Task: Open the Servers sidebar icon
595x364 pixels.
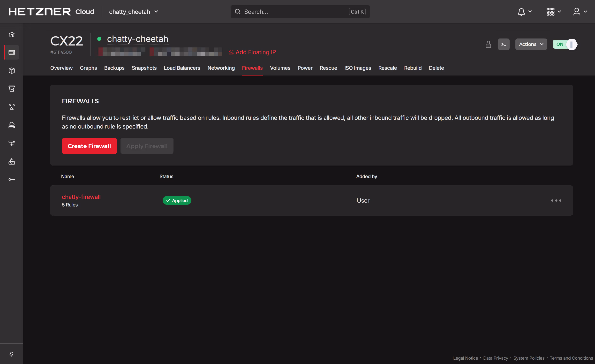Action: [12, 52]
